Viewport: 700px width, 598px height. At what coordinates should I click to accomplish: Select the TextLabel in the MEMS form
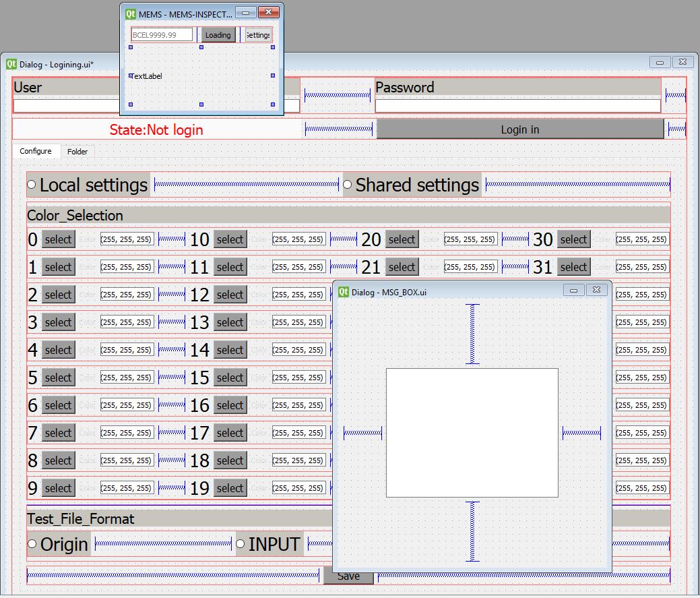coord(146,76)
